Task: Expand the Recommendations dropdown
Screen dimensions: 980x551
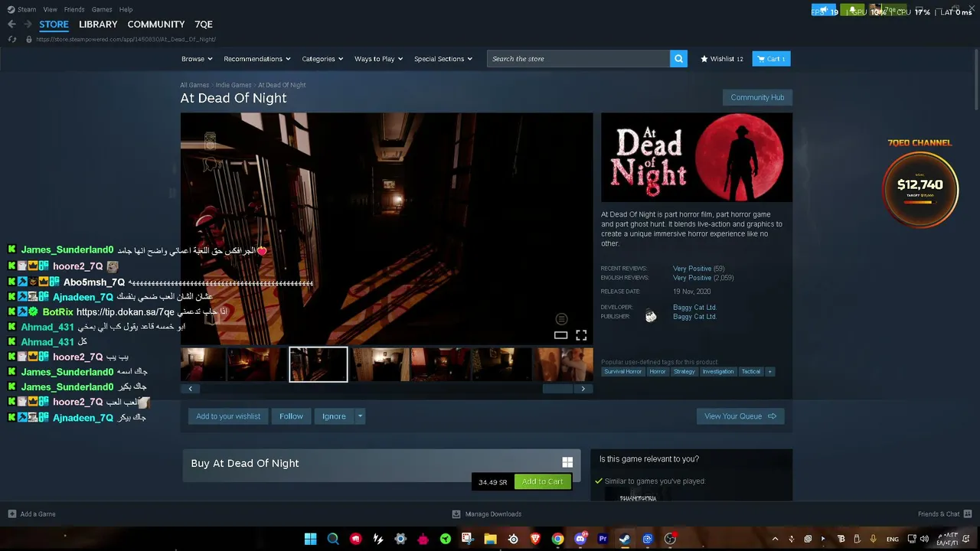Action: (257, 59)
